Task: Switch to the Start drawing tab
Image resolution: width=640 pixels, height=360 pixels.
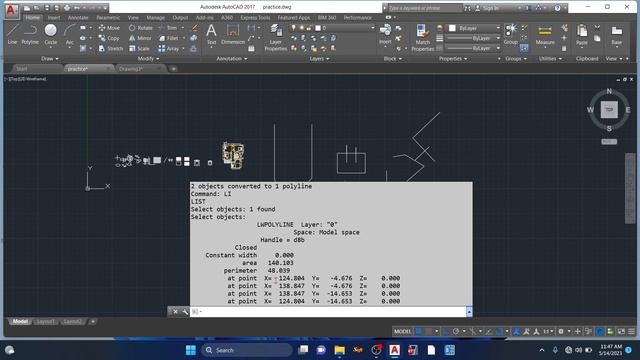Action: pyautogui.click(x=22, y=69)
